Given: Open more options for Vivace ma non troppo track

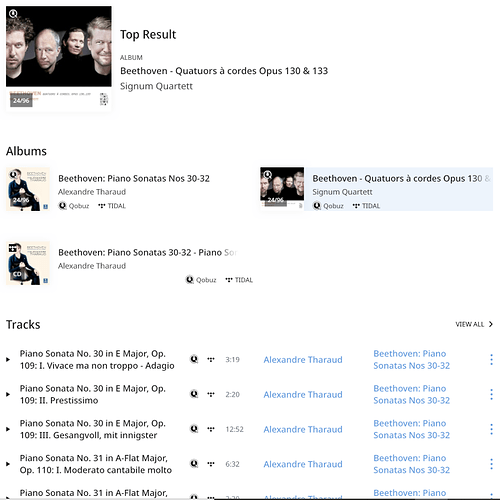Looking at the screenshot, I should coord(491,359).
